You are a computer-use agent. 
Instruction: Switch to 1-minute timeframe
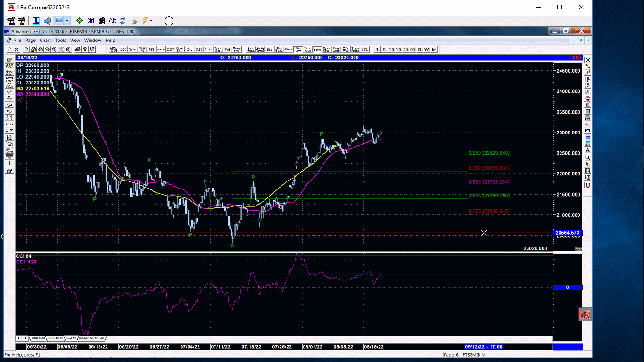(x=377, y=49)
